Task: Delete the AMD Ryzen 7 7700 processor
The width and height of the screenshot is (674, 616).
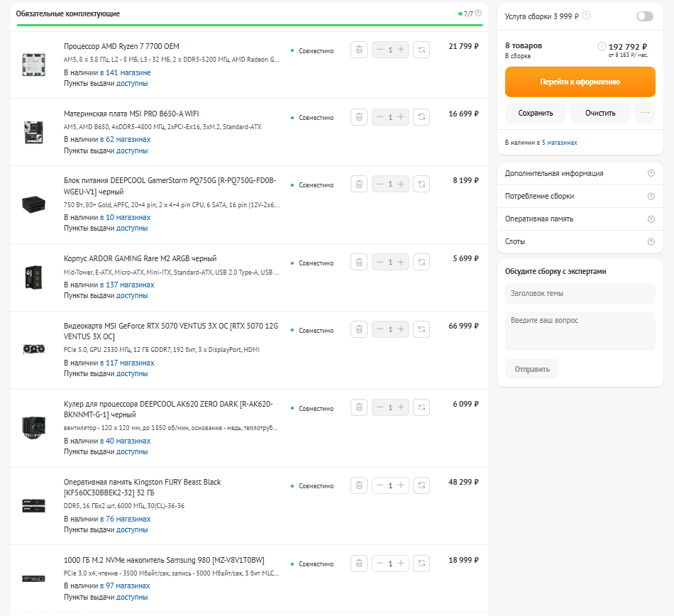Action: click(x=359, y=50)
